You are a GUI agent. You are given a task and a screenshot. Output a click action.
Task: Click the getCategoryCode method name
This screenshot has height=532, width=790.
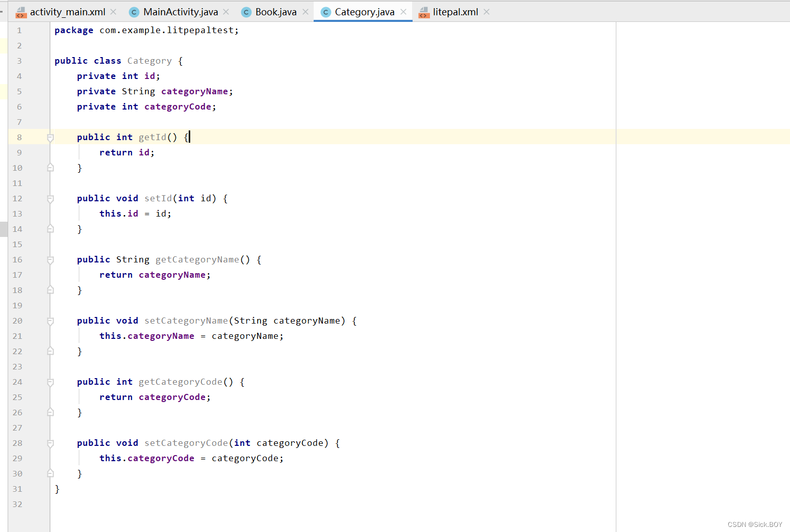pos(181,382)
